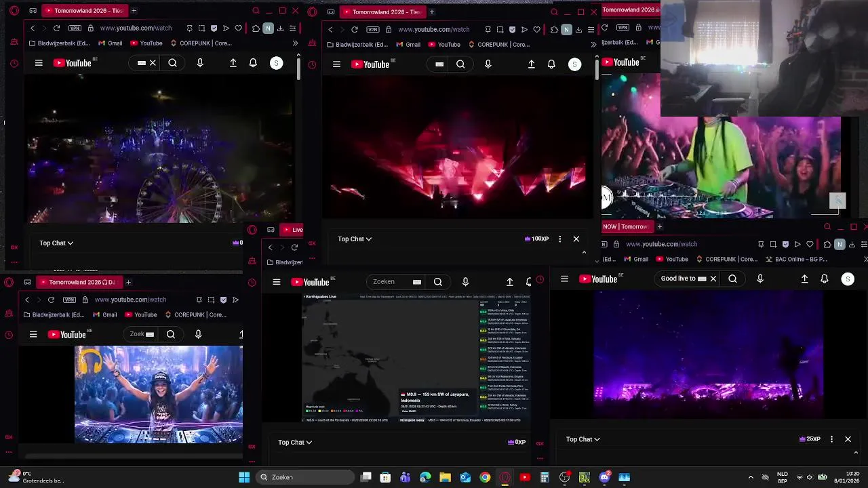Screen dimensions: 868x488
Task: Click "Zoeken" search field in Earthquakes Live window
Action: (397, 282)
